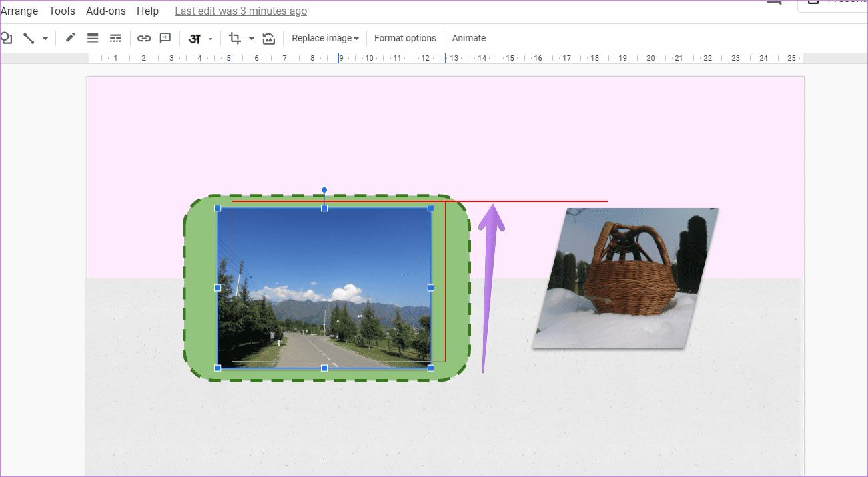868x477 pixels.
Task: Open the Add-ons menu
Action: click(106, 11)
